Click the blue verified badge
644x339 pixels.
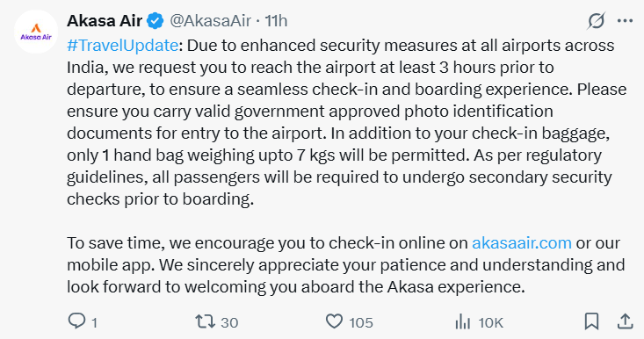point(156,21)
